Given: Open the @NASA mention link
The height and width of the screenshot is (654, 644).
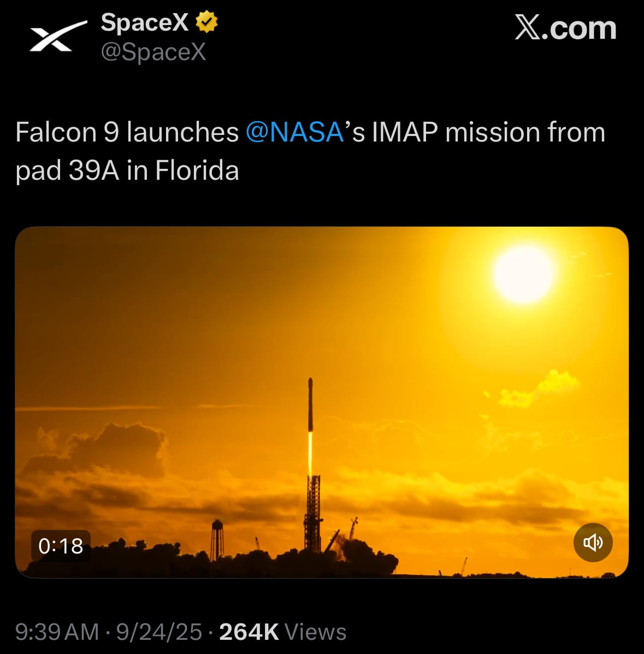Looking at the screenshot, I should (294, 133).
